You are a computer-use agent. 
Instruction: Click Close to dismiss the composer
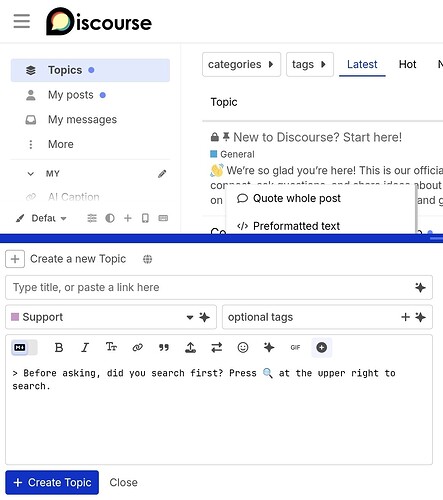(x=123, y=482)
